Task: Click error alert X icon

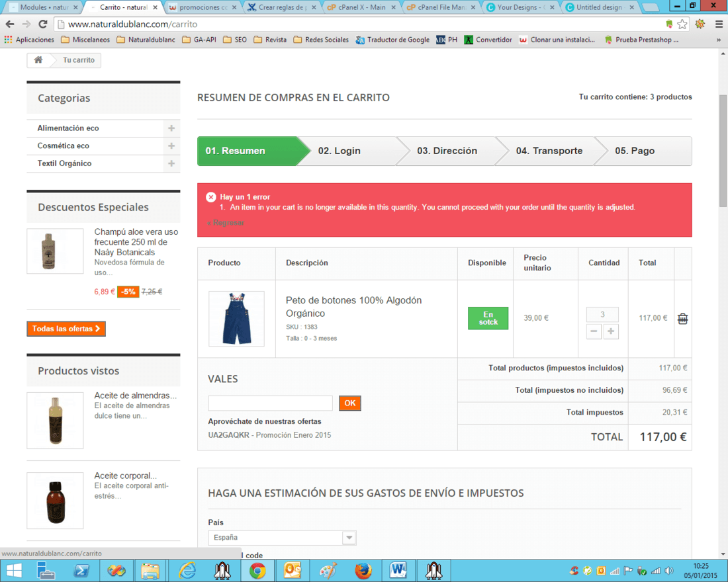Action: tap(210, 197)
